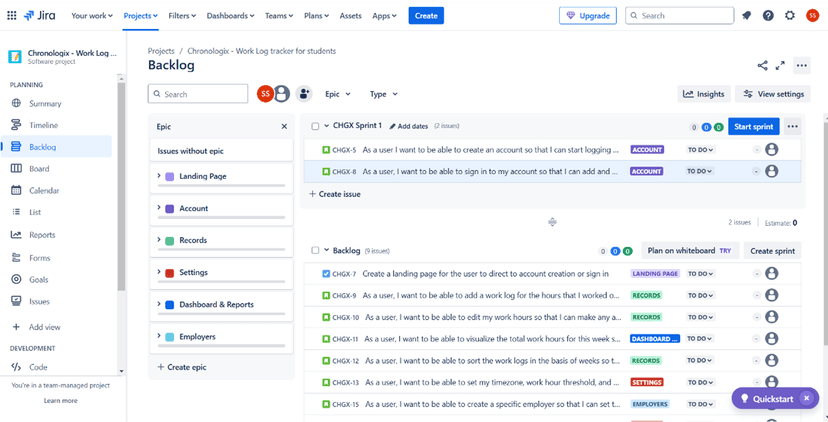This screenshot has height=422, width=828.
Task: Open the Insights button
Action: (704, 94)
